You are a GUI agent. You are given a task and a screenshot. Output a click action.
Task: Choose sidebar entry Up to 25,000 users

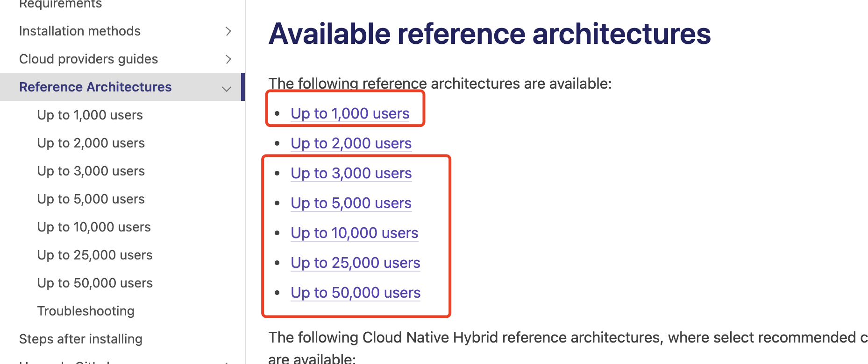[x=95, y=255]
